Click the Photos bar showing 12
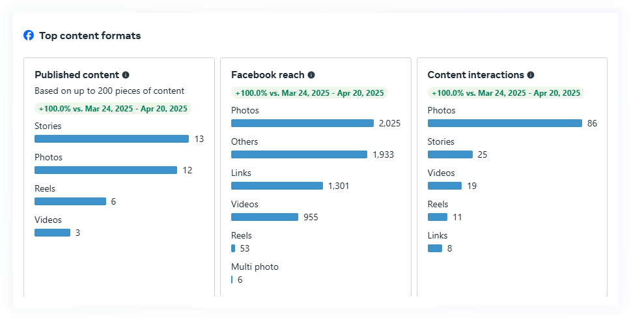 point(105,170)
